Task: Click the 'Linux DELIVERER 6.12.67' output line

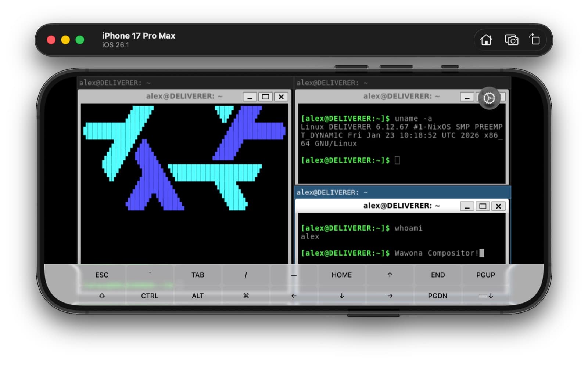Action: (402, 127)
